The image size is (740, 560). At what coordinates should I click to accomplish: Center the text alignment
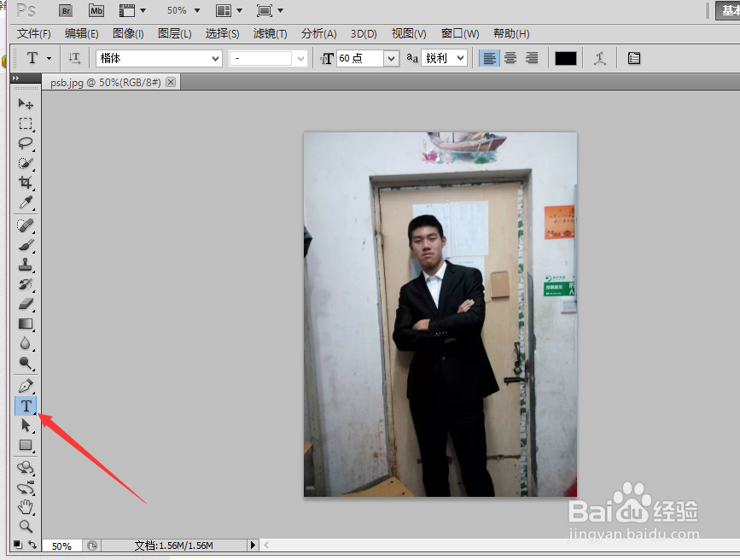[x=510, y=58]
